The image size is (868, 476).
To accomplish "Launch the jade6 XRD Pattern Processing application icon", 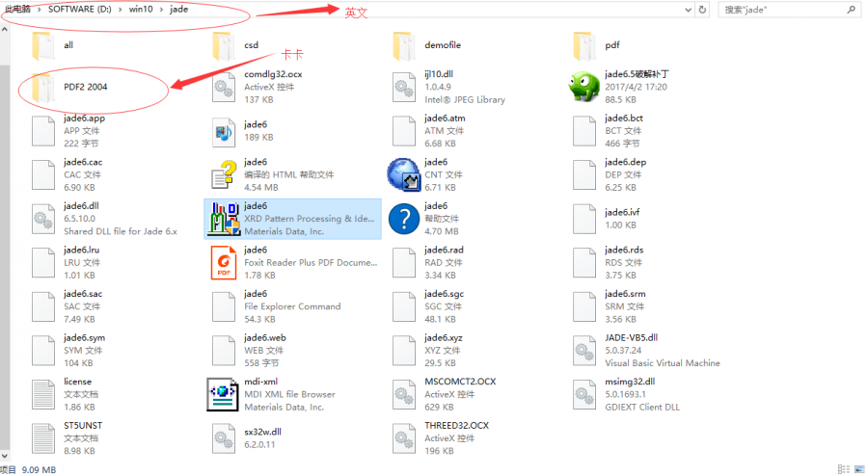I will point(224,219).
